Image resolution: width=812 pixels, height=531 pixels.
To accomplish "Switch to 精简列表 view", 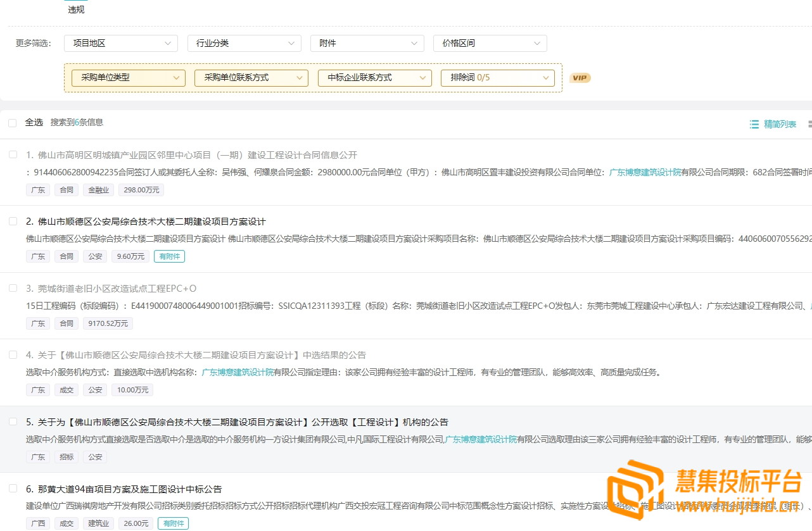I will pyautogui.click(x=780, y=124).
